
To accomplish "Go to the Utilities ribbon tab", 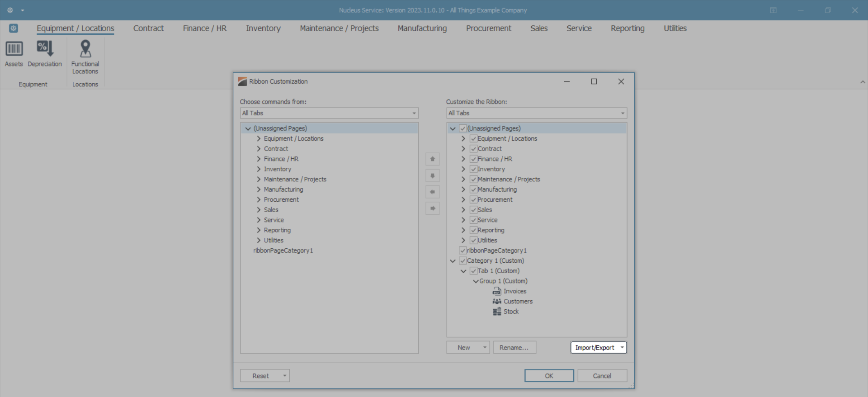I will click(x=675, y=28).
